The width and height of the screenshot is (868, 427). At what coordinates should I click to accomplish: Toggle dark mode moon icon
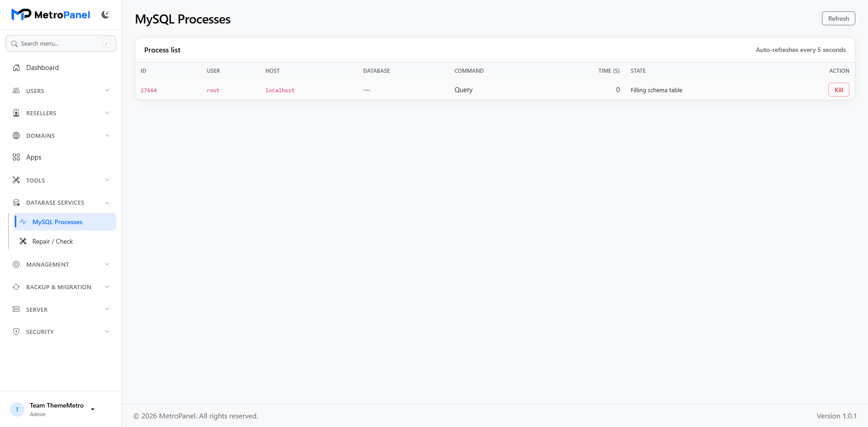105,15
